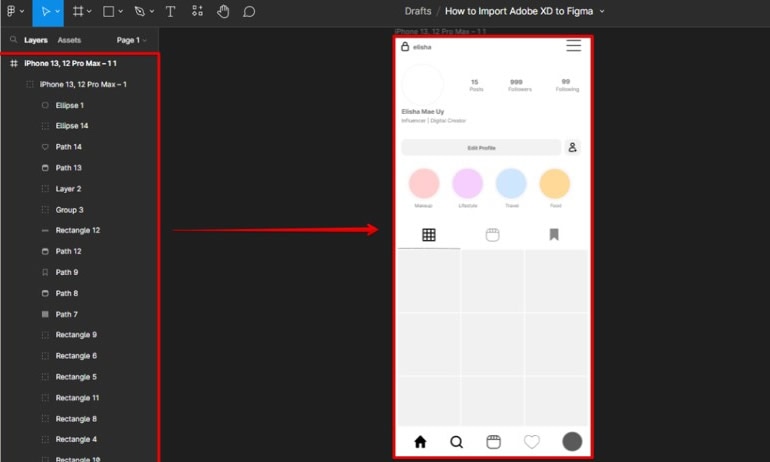Click the heart icon in bottom nav

coord(532,442)
